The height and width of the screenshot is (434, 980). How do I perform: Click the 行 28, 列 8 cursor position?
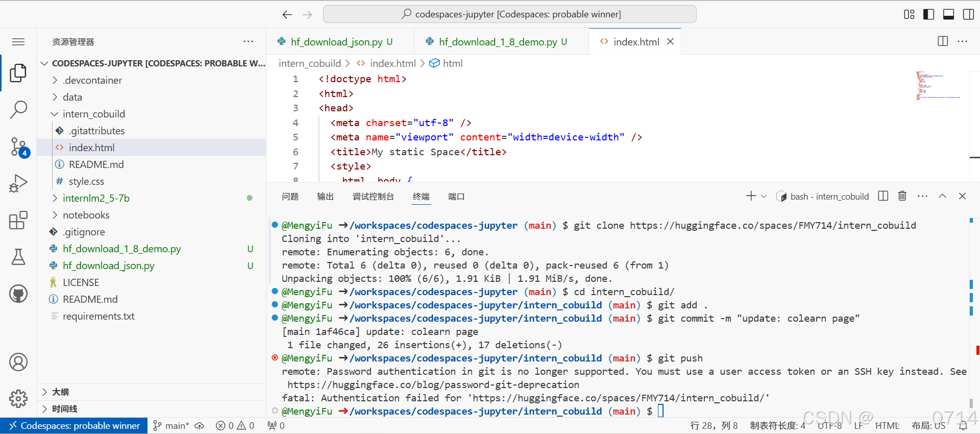click(x=714, y=426)
